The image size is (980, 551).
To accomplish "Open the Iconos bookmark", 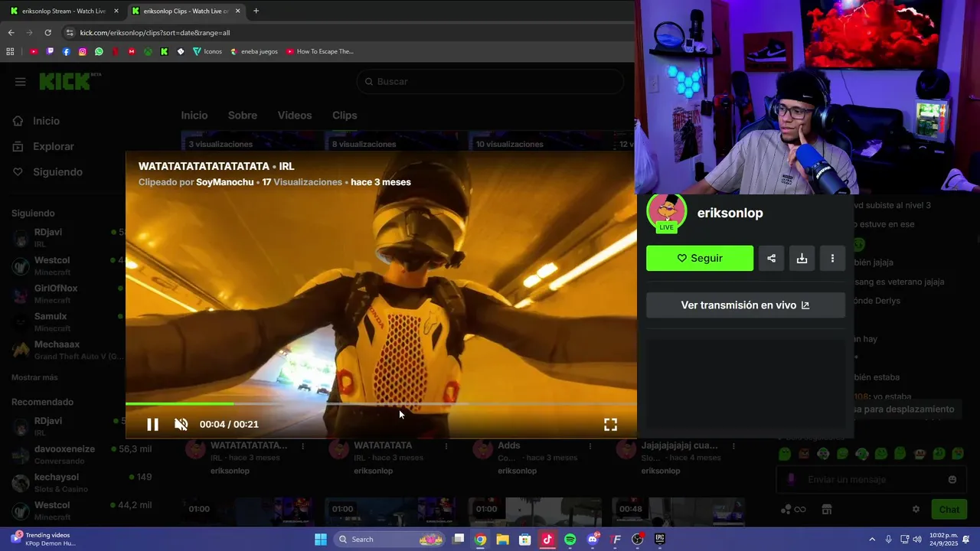I will [x=207, y=51].
